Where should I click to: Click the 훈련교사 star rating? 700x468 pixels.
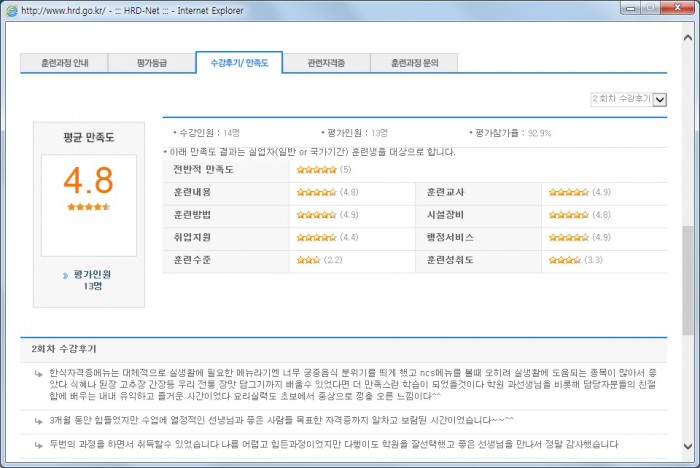(568, 192)
